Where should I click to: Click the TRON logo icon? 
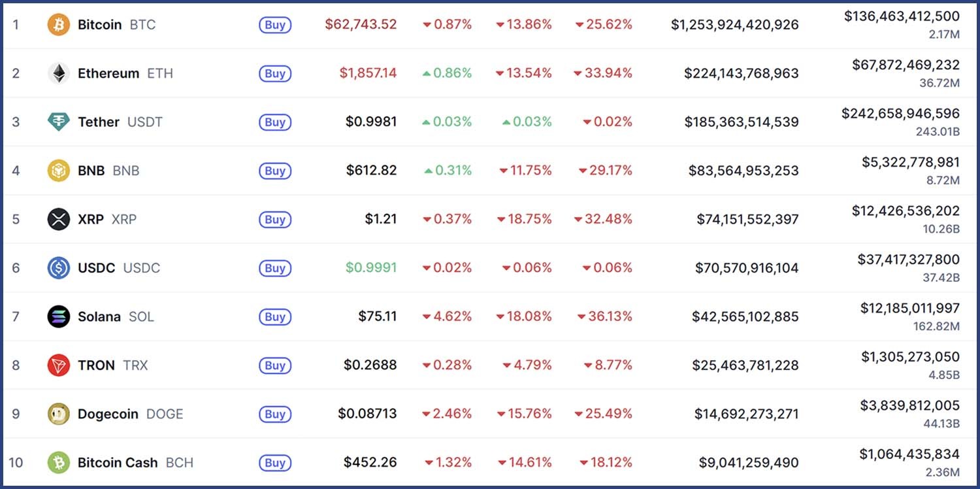59,365
